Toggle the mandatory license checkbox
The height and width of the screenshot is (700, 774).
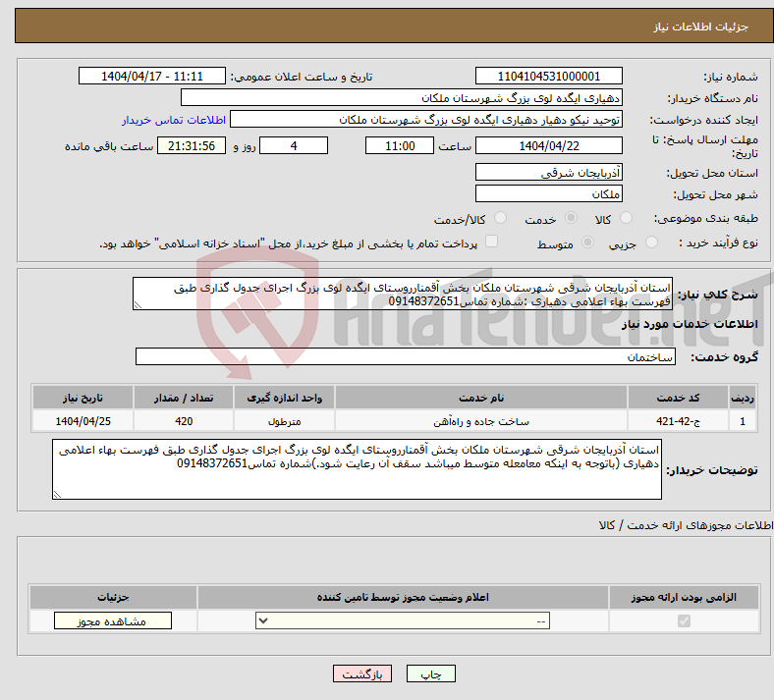[x=684, y=620]
